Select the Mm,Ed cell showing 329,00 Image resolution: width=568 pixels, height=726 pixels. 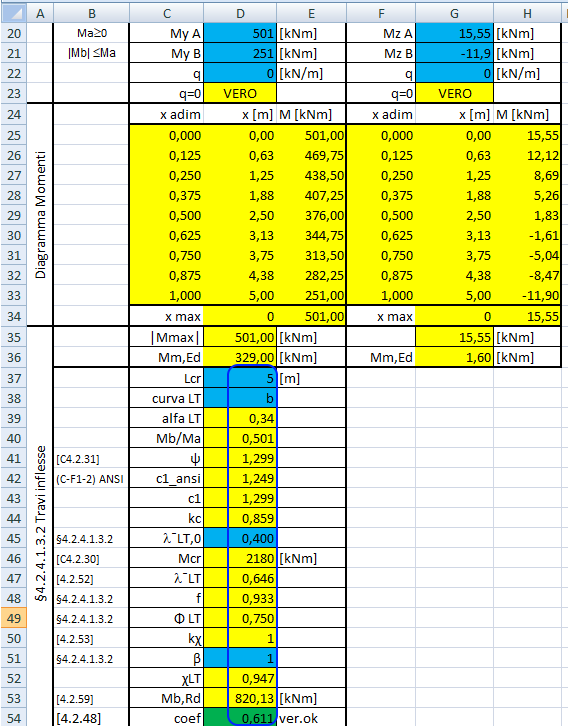pyautogui.click(x=240, y=357)
